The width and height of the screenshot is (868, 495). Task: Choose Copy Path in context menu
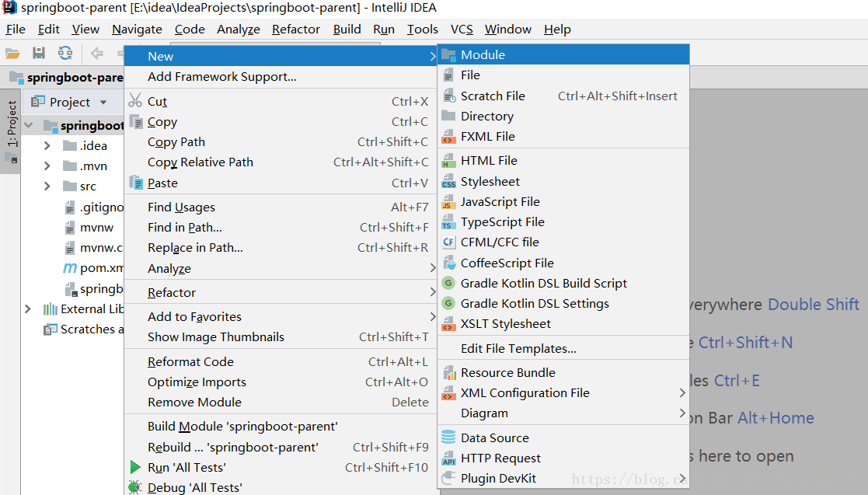click(281, 141)
